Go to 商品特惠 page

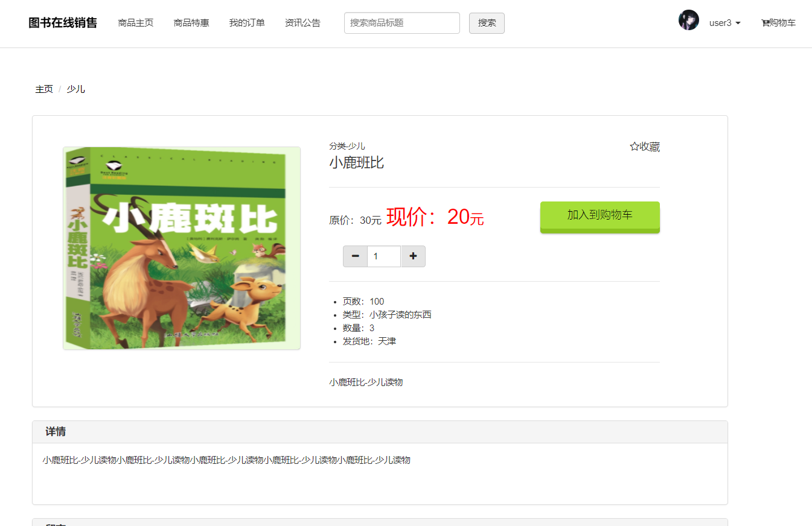191,23
